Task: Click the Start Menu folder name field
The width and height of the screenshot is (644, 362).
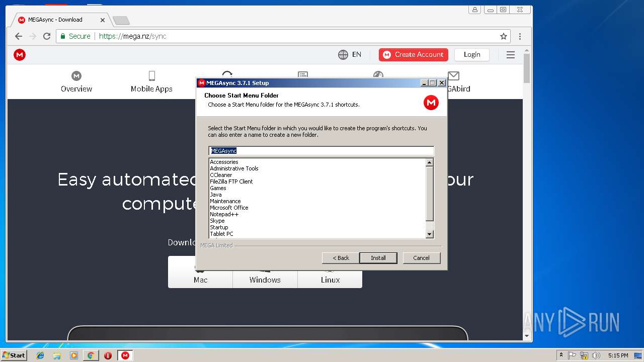Action: [321, 151]
